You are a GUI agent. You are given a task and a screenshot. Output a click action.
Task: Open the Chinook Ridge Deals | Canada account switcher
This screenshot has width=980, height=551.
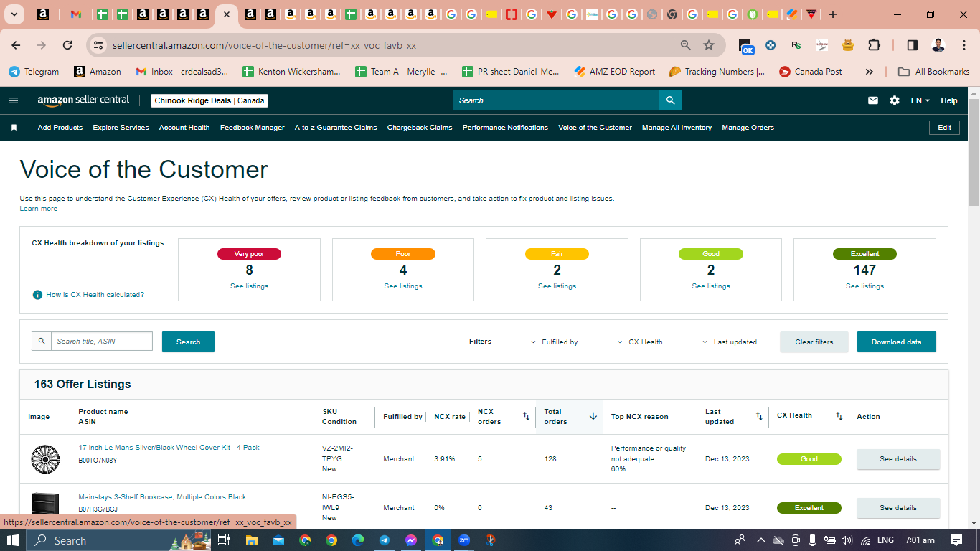point(209,100)
